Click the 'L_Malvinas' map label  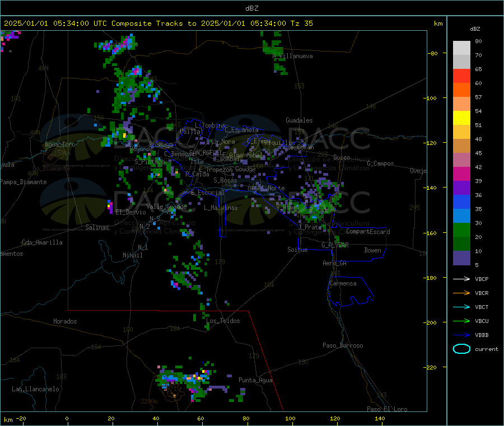click(x=221, y=208)
